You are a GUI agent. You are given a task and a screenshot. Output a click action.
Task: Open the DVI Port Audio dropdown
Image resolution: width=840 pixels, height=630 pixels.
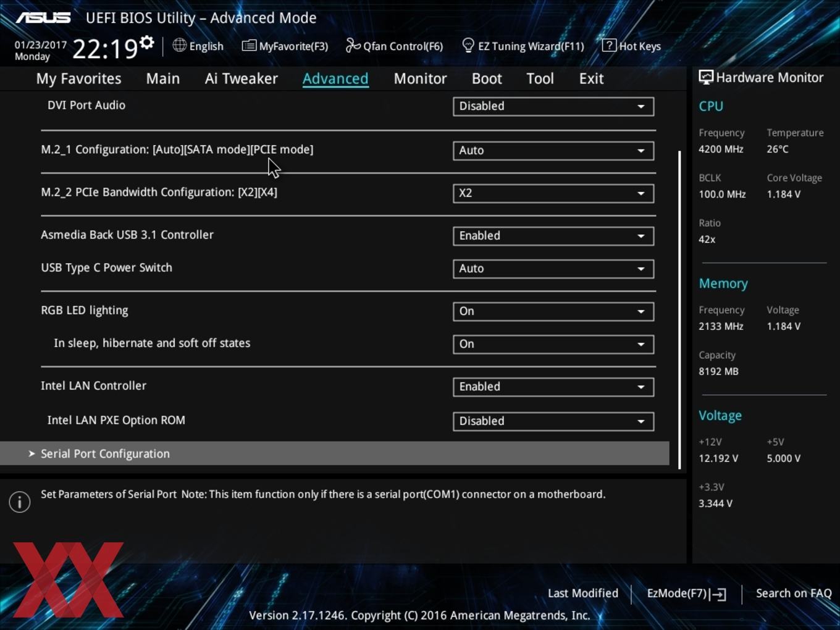[x=553, y=106]
